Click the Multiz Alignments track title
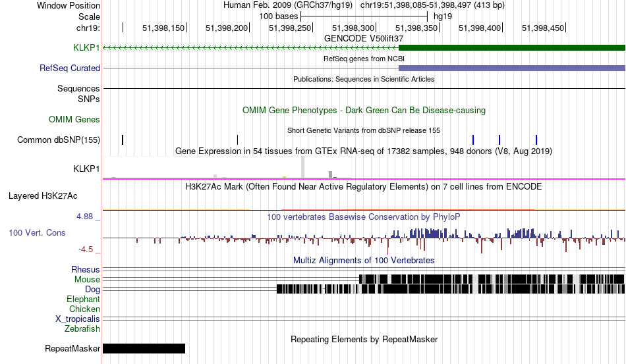The height and width of the screenshot is (364, 626). pos(364,261)
